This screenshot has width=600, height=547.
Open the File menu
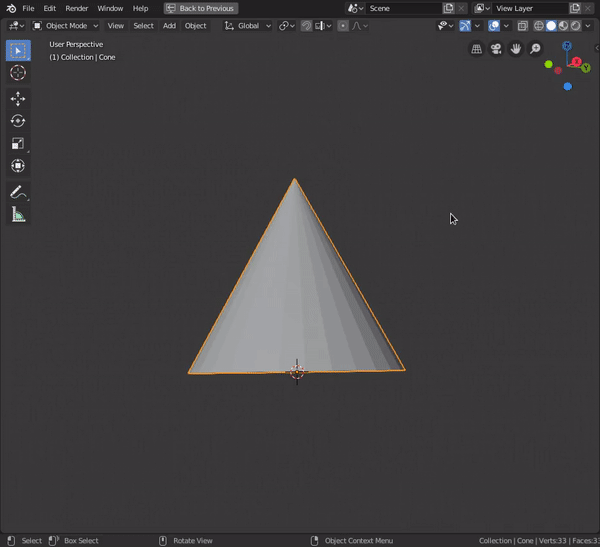(28, 8)
